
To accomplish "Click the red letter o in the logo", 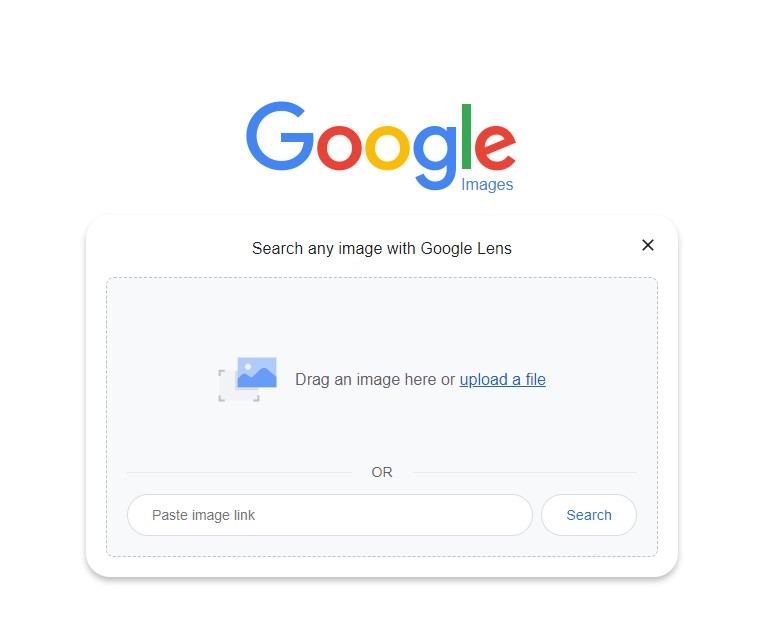I will 339,148.
